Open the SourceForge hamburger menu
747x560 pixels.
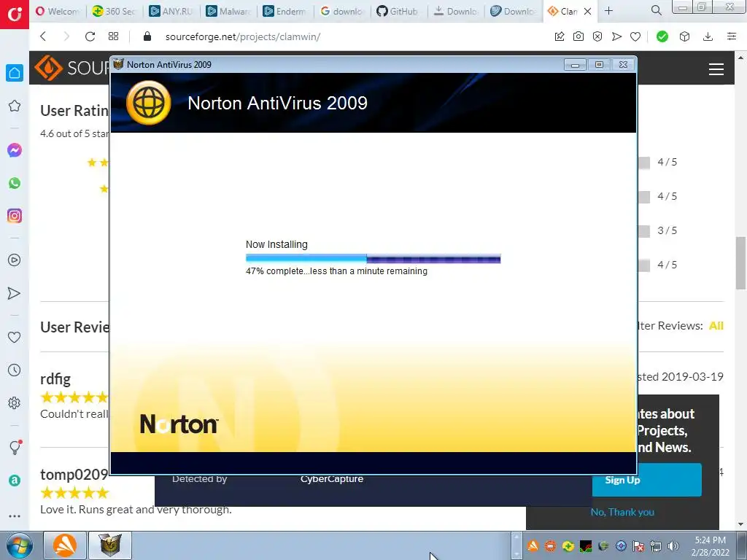pos(716,69)
